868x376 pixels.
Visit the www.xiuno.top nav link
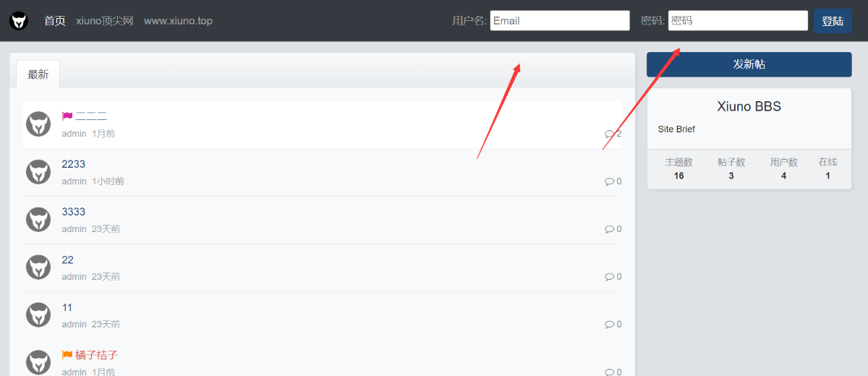[x=178, y=21]
